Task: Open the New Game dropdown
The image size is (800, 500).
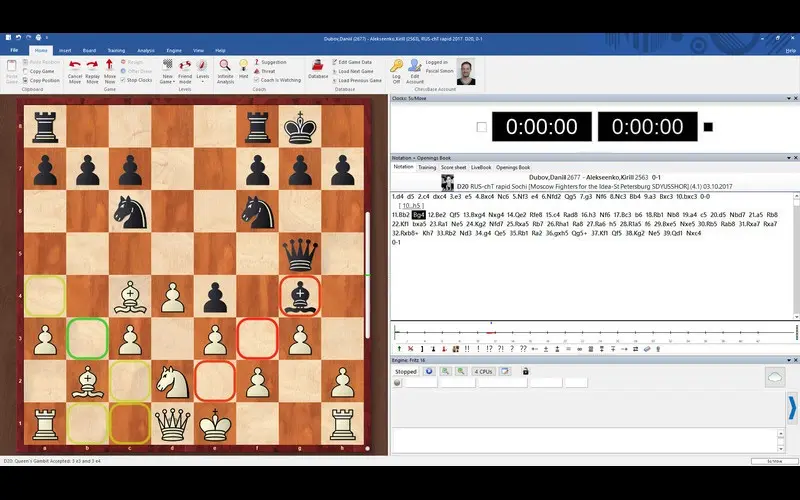Action: click(x=168, y=70)
